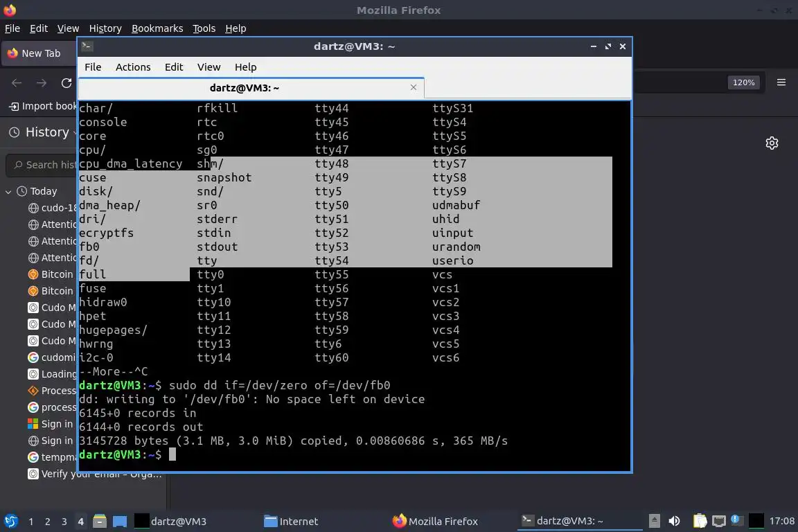This screenshot has height=532, width=798.
Task: Open Firefox Tools menu
Action: coord(204,28)
